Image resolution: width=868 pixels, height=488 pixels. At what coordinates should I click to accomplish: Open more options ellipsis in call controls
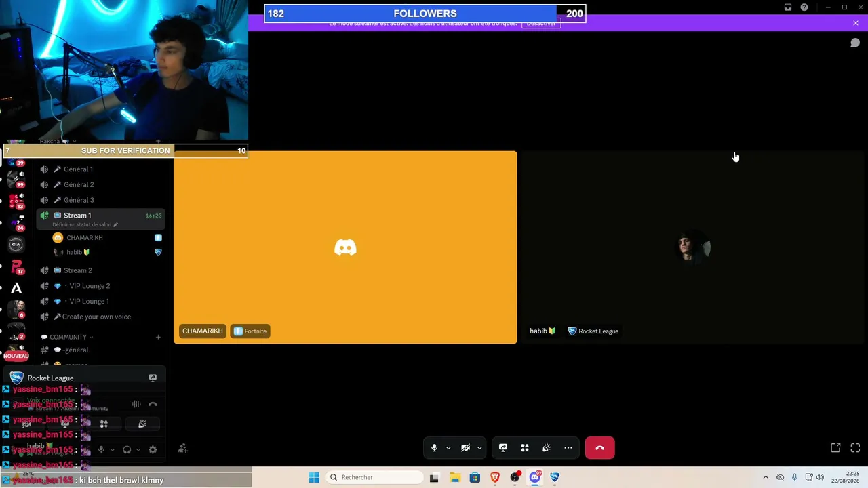tap(568, 448)
